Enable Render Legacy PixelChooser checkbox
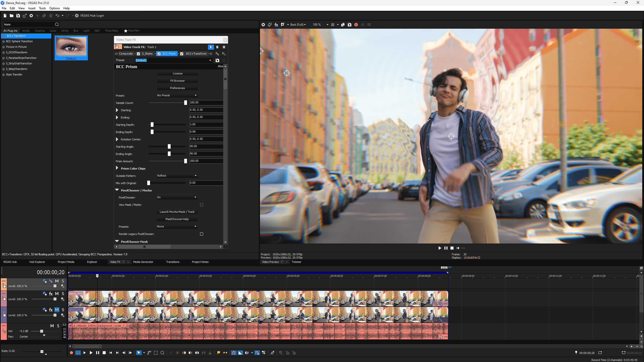The width and height of the screenshot is (644, 362). click(x=201, y=234)
